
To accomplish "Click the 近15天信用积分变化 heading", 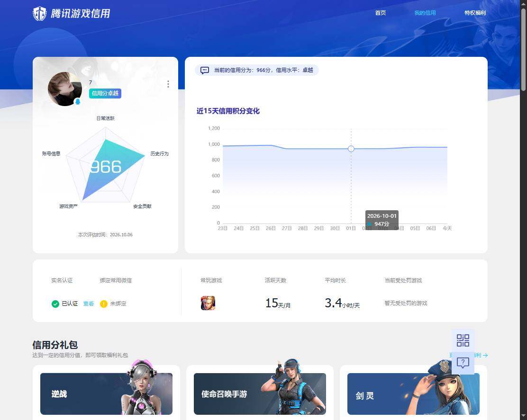I will coord(228,111).
